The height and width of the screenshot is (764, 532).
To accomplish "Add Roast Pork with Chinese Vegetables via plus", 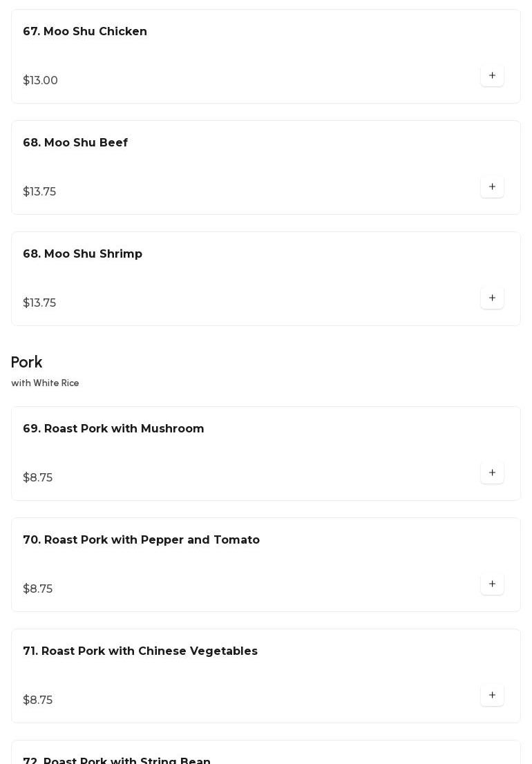I will tap(492, 695).
